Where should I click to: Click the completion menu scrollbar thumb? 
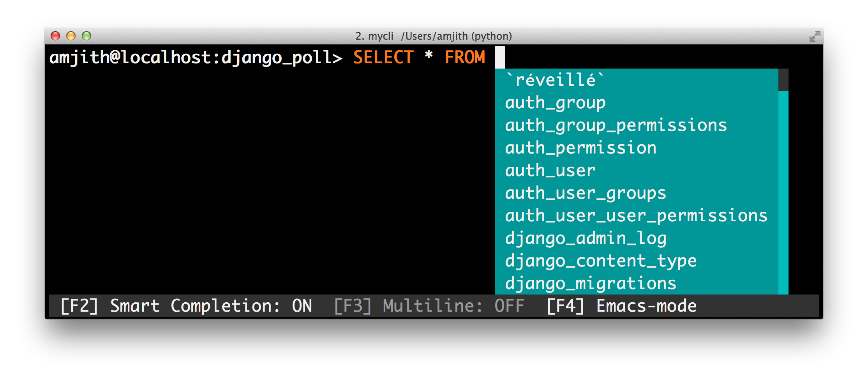point(783,80)
